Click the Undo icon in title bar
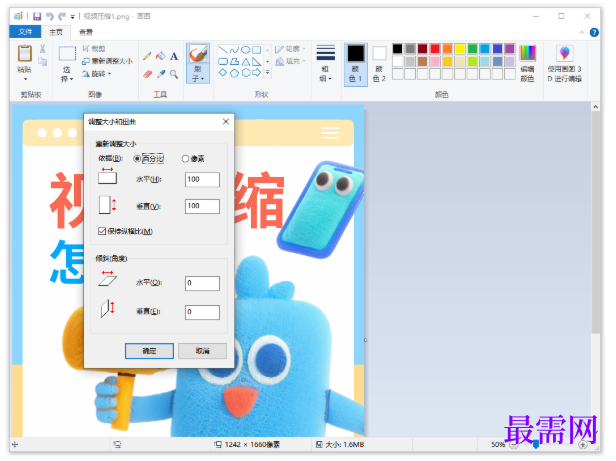616x461 pixels. [x=50, y=16]
